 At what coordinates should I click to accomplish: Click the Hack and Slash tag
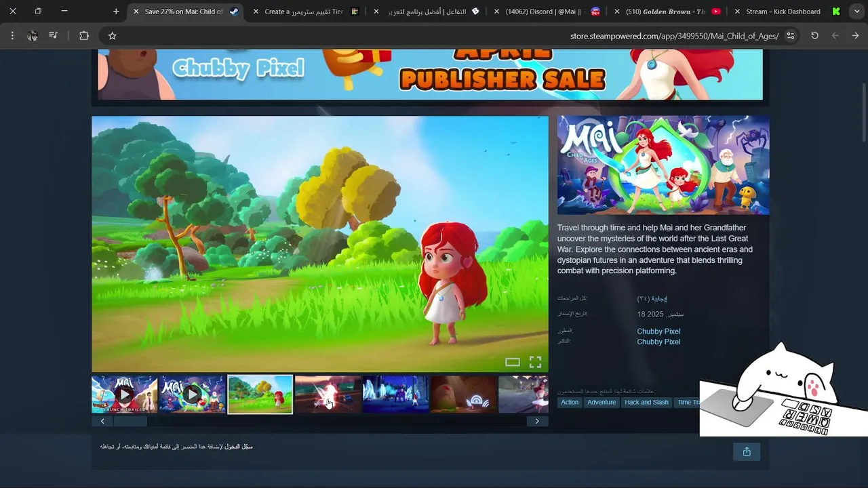point(646,402)
